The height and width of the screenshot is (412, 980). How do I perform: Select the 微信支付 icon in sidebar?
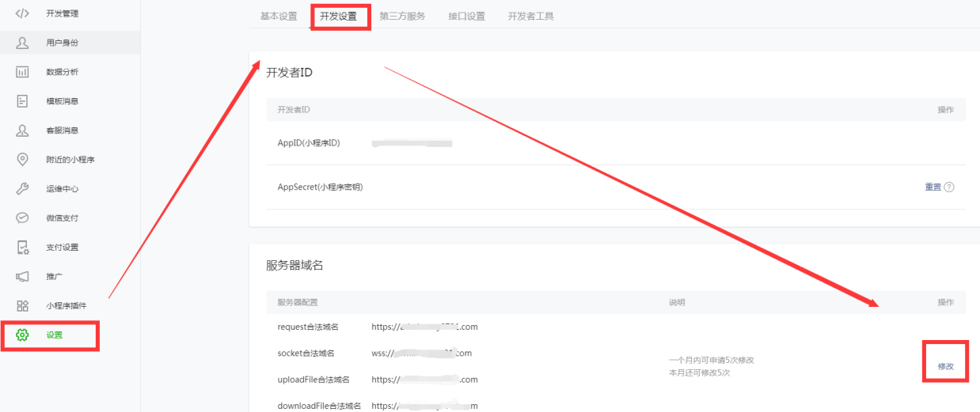tap(23, 218)
